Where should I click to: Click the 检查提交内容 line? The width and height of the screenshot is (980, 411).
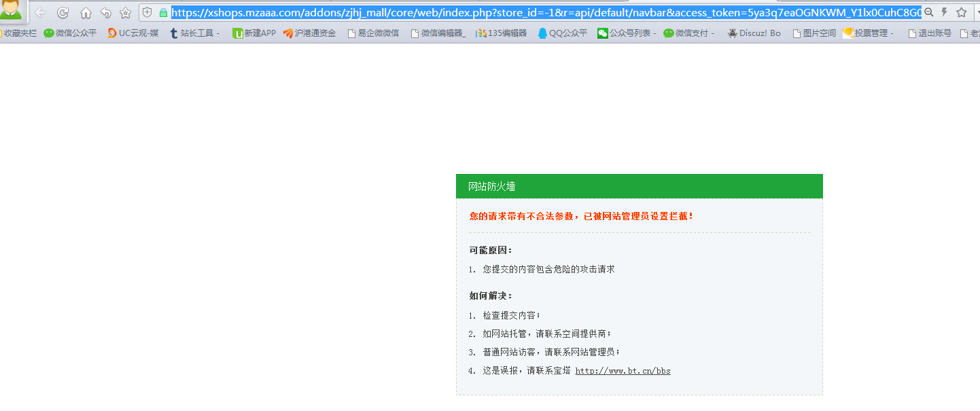pyautogui.click(x=512, y=315)
